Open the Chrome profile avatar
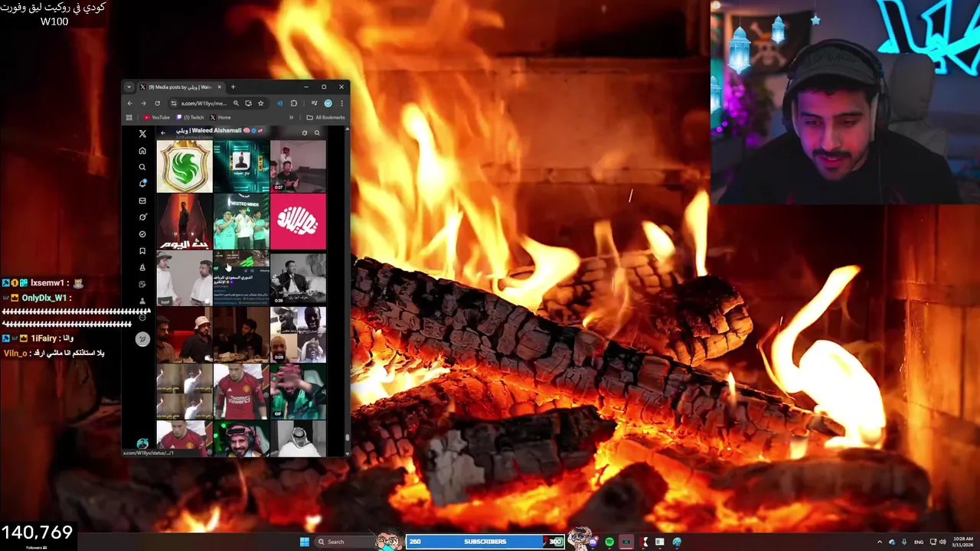Image resolution: width=980 pixels, height=551 pixels. (x=328, y=103)
